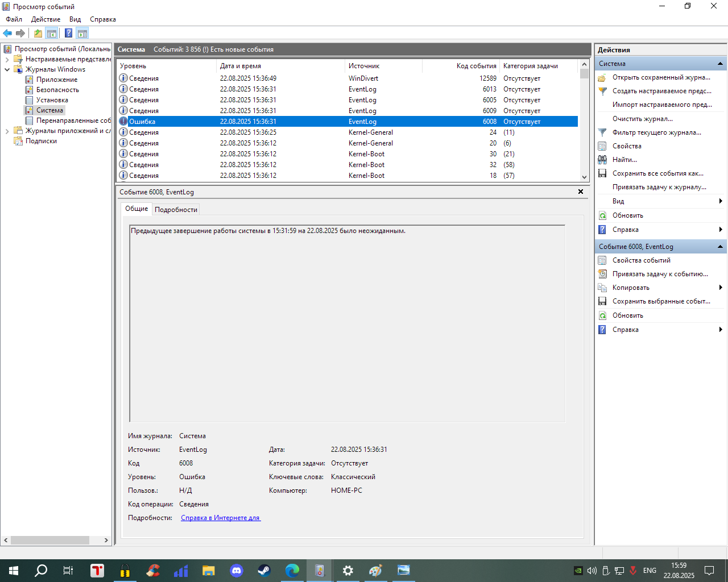Open the 'Действие' menu
Screen dimensions: 728x582
45,19
